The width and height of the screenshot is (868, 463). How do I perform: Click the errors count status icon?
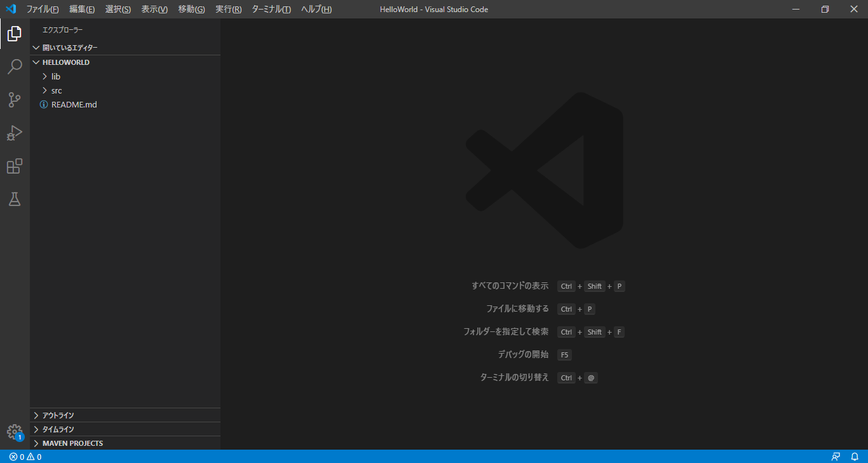point(17,457)
